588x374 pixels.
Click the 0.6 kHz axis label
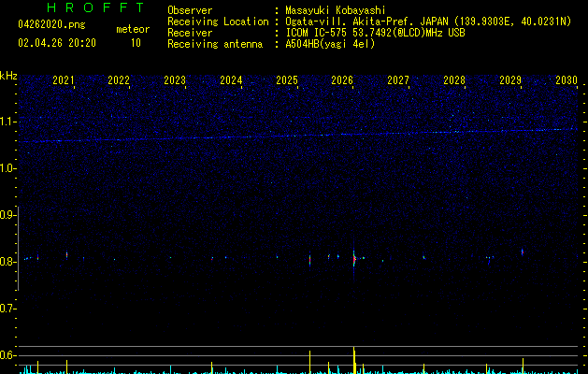click(x=8, y=355)
